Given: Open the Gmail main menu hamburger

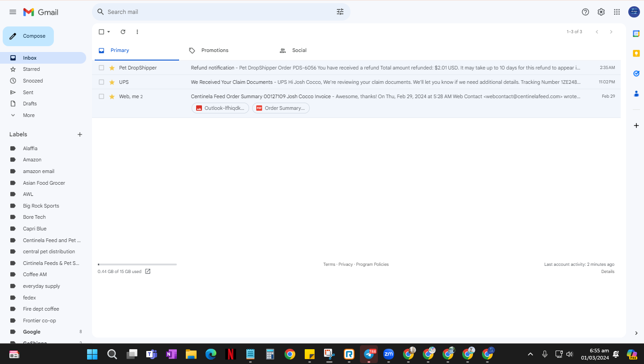Looking at the screenshot, I should click(13, 12).
